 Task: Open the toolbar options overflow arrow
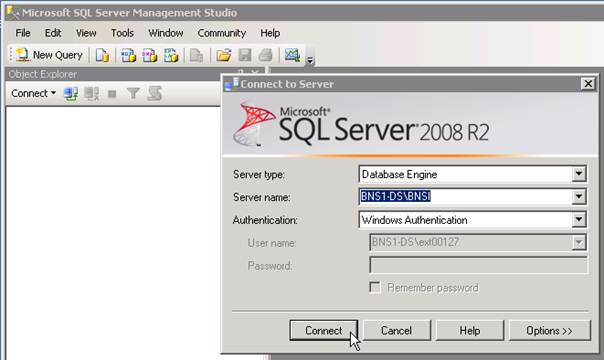310,60
